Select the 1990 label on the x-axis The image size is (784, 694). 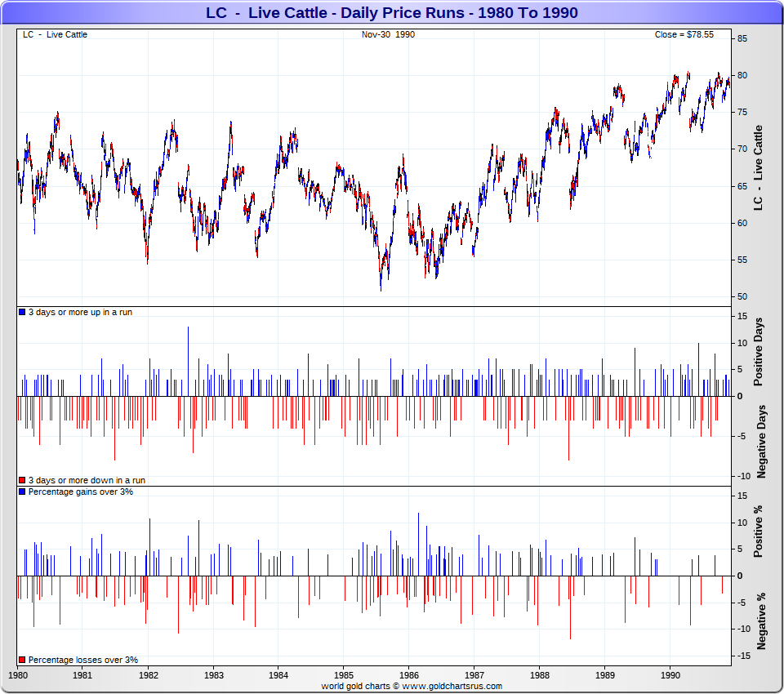(670, 676)
